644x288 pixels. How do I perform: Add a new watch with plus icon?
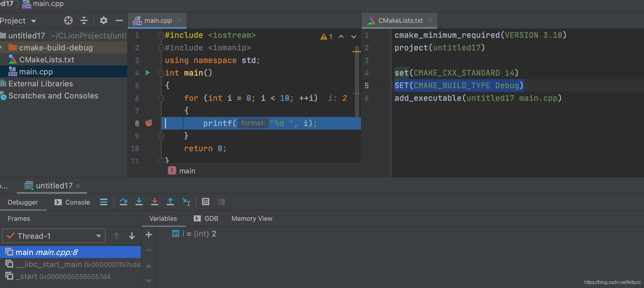point(149,235)
